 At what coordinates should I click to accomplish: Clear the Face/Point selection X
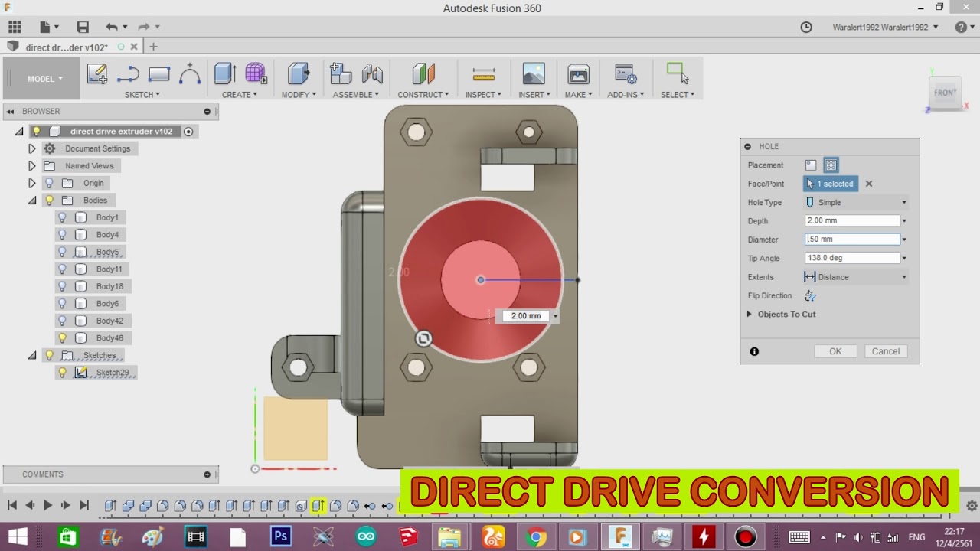point(869,184)
